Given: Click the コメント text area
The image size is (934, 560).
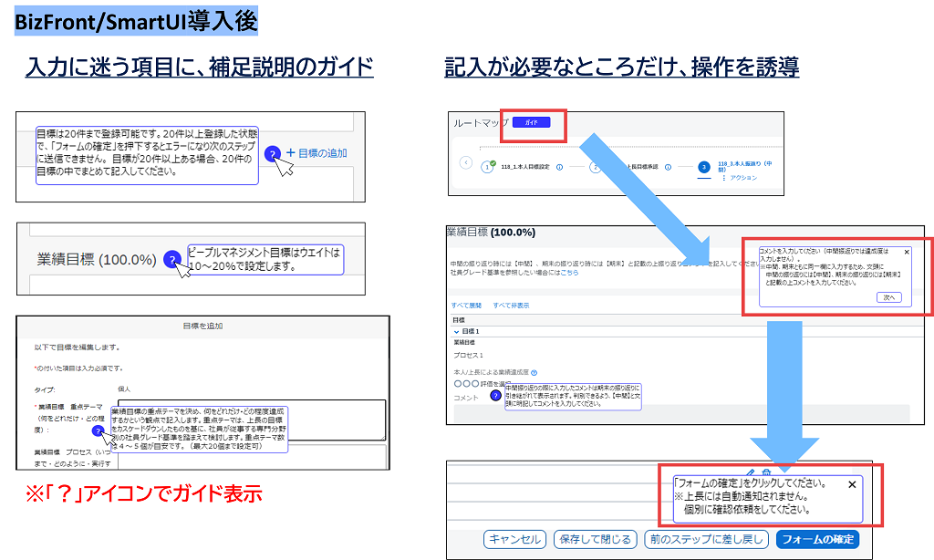Looking at the screenshot, I should click(681, 414).
